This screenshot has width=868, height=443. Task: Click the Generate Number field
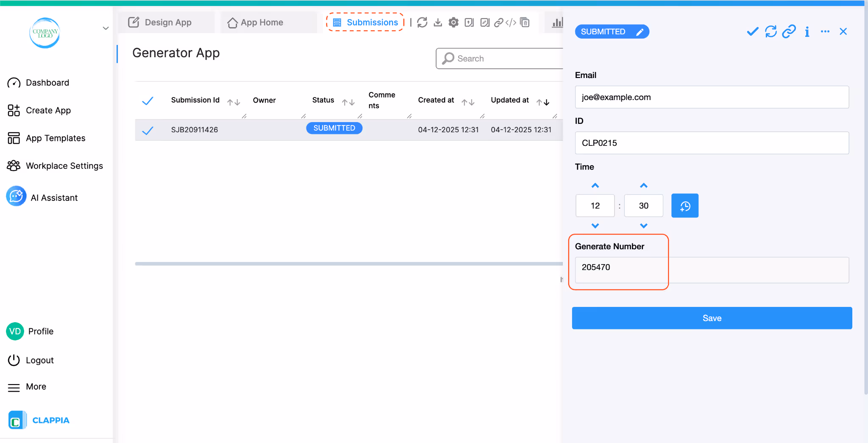pyautogui.click(x=712, y=270)
